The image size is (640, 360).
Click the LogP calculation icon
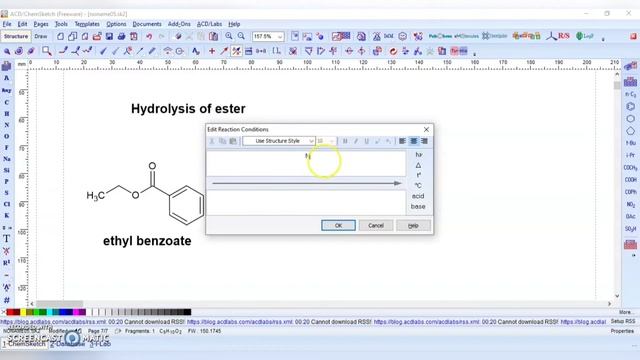point(584,36)
